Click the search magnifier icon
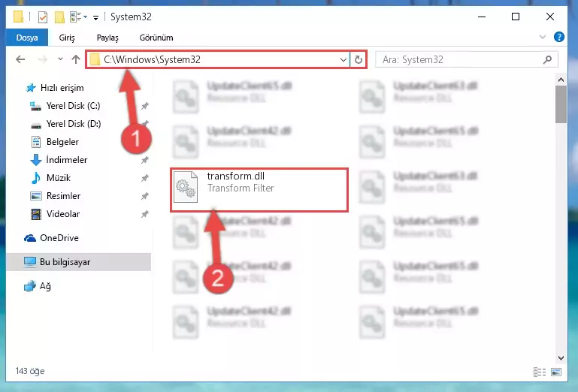This screenshot has width=578, height=392. click(547, 59)
